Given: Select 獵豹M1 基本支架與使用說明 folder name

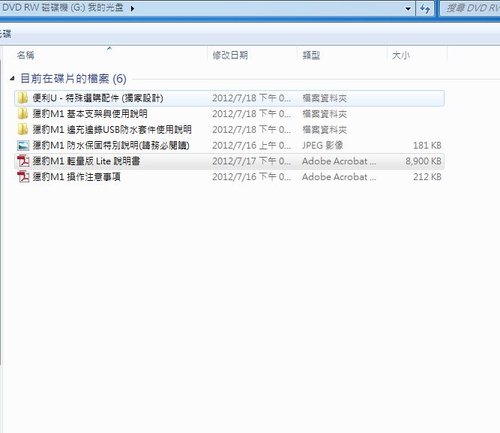Looking at the screenshot, I should click(90, 114).
